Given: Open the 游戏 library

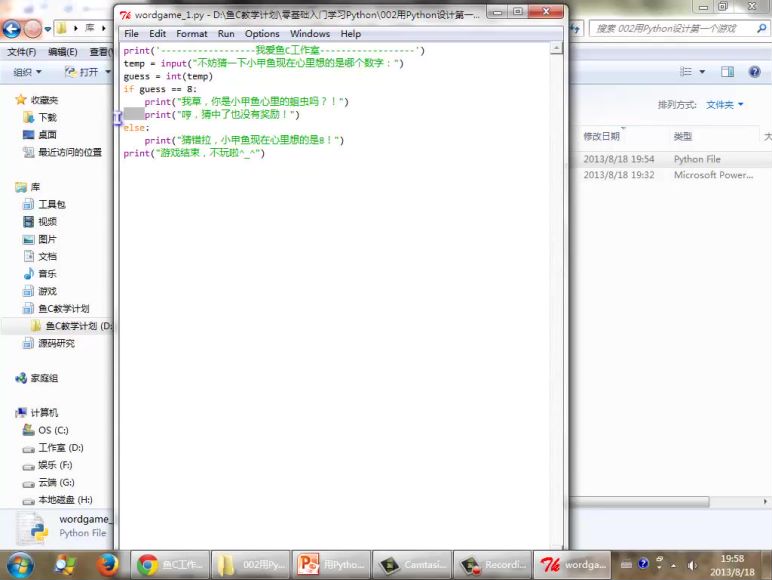Looking at the screenshot, I should click(47, 291).
